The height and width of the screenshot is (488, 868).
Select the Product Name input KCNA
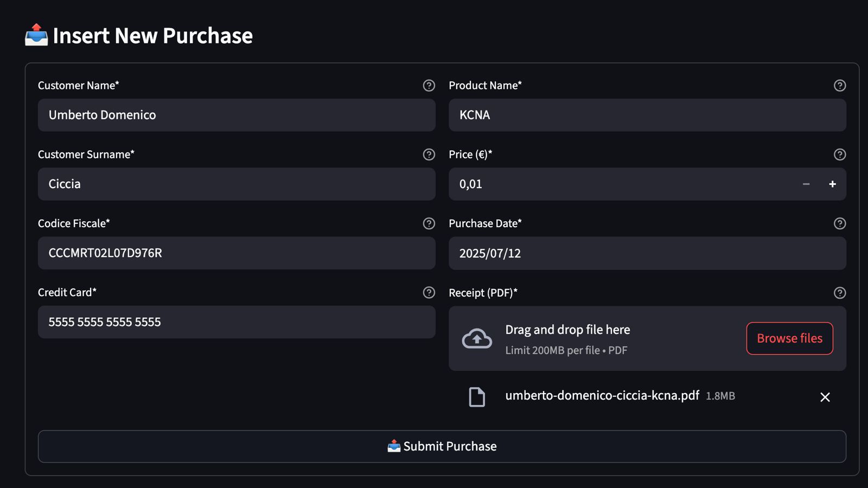(x=647, y=115)
